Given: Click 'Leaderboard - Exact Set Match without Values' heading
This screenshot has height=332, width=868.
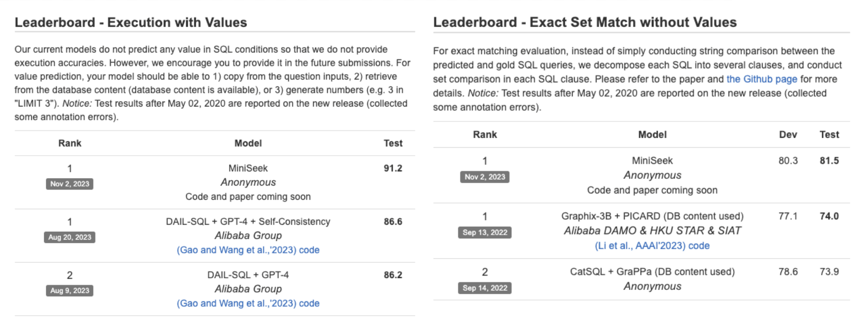Looking at the screenshot, I should coord(585,22).
